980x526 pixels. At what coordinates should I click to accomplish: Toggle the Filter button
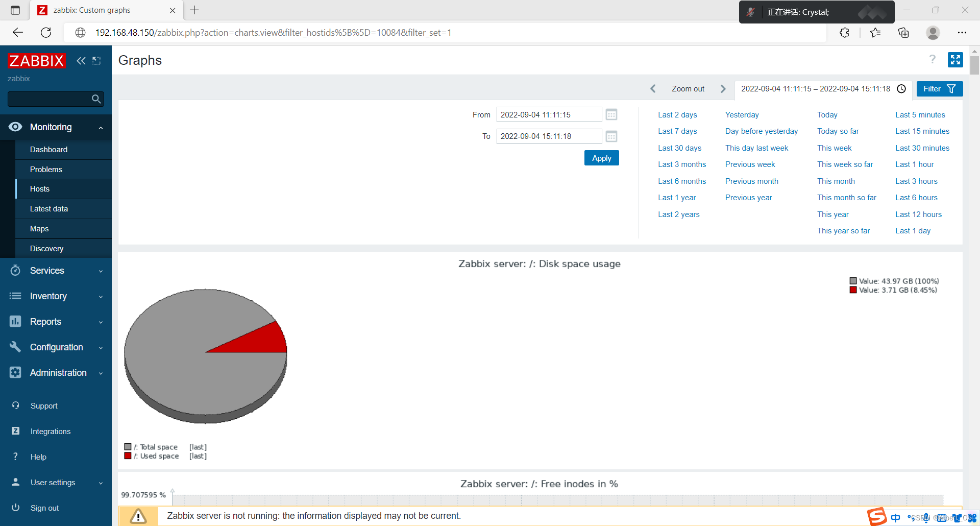[939, 89]
